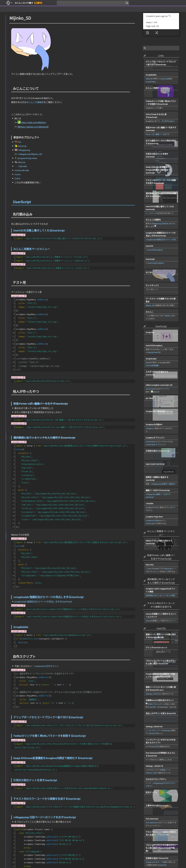Open the blue UserScript section heading link

(22, 202)
